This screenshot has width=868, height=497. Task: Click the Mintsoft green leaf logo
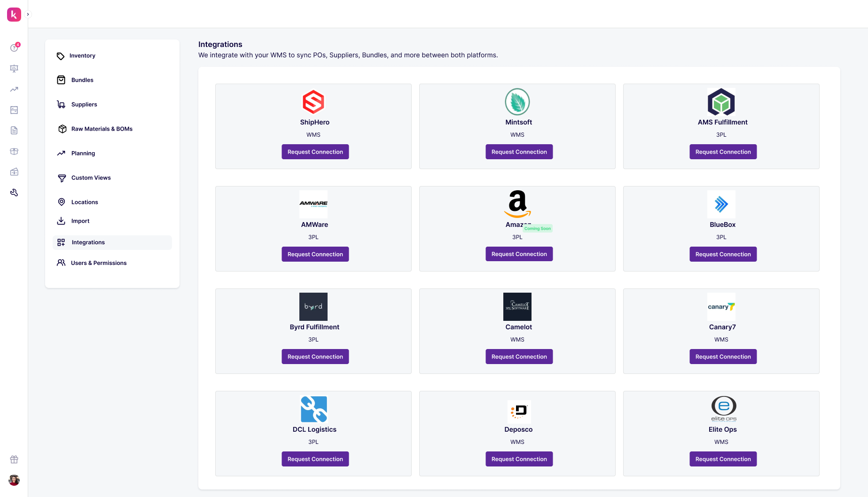point(517,102)
